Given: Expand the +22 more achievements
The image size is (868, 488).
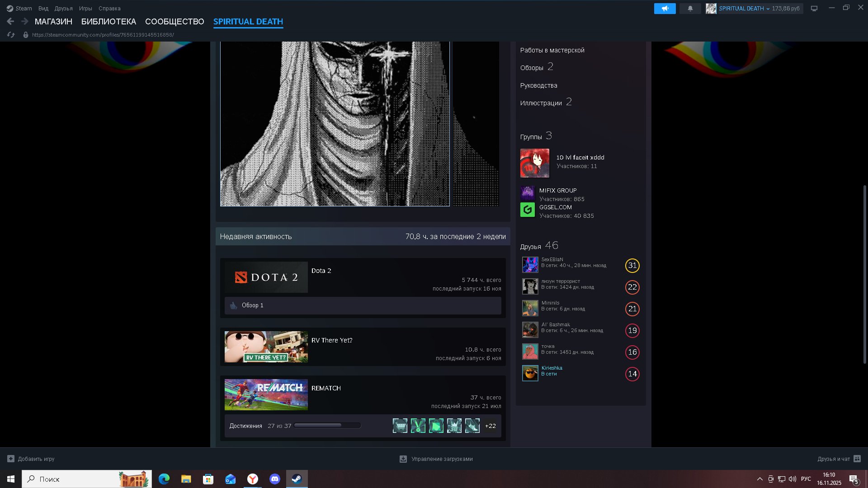Looking at the screenshot, I should click(x=490, y=426).
